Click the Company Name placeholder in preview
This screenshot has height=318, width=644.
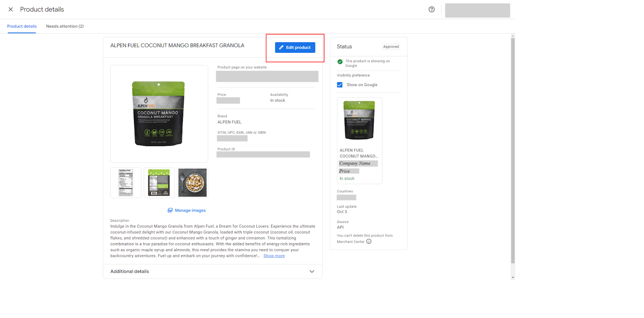pyautogui.click(x=358, y=163)
